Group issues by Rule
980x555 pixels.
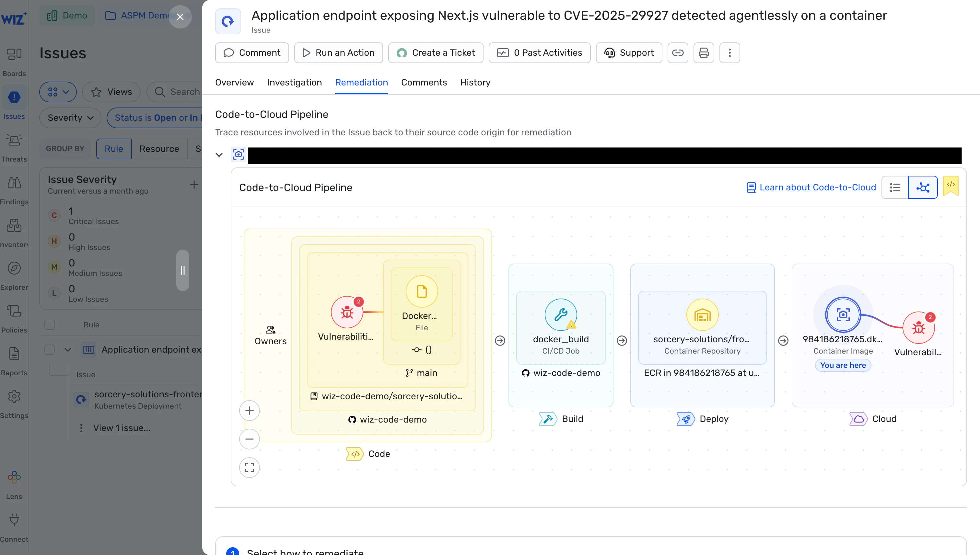tap(114, 149)
